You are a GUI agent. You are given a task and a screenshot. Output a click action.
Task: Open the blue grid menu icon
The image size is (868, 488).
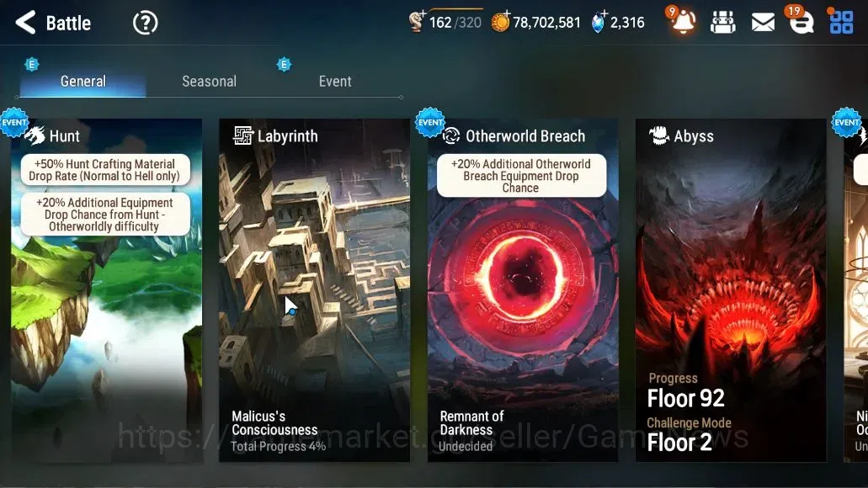tap(841, 23)
